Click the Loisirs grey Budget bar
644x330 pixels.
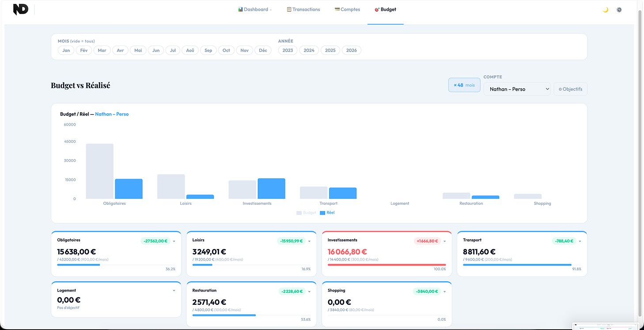tap(171, 186)
